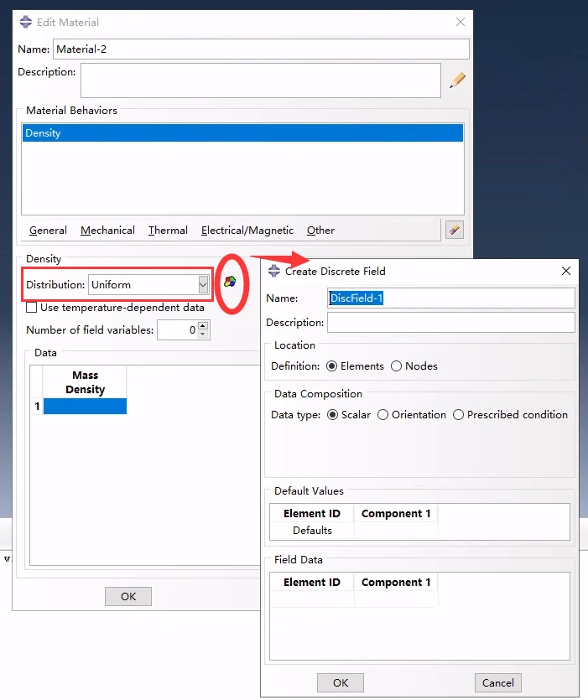
Task: Click the Element ID header in Default Values
Action: [312, 513]
